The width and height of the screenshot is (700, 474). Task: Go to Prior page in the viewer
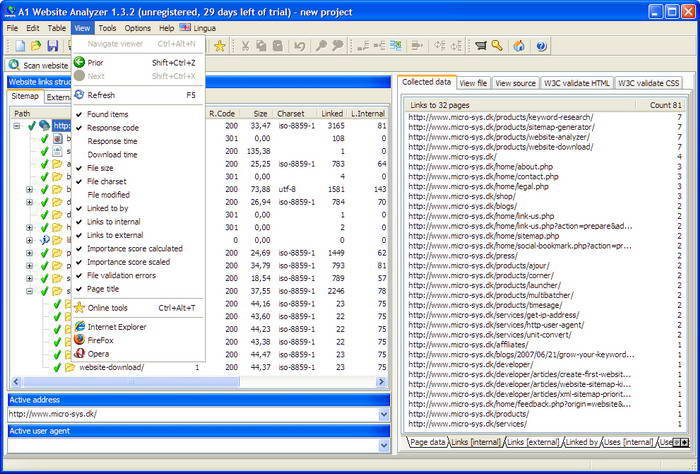pyautogui.click(x=95, y=62)
